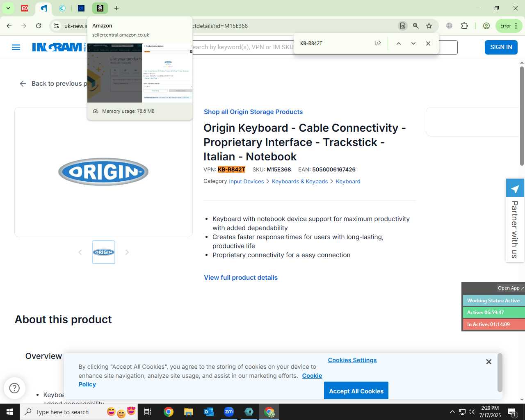Screen dimensions: 525x420
Task: Open Shop all Origin Storage Products link
Action: tap(253, 112)
